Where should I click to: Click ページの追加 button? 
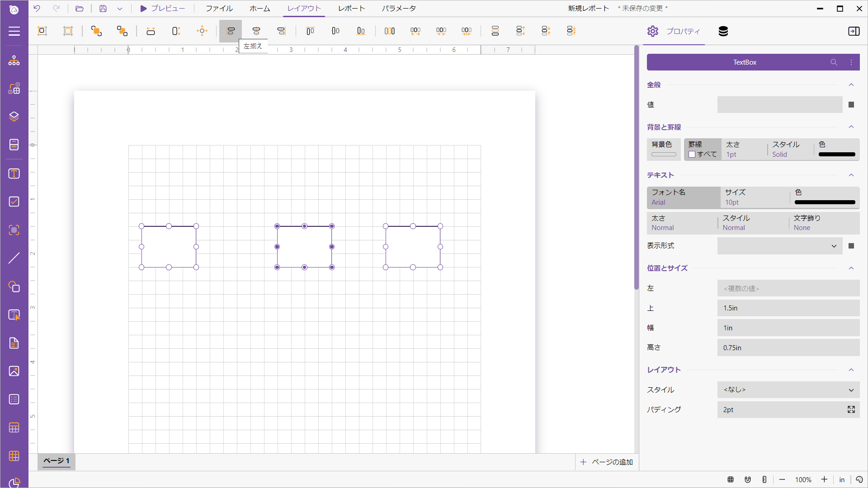click(x=607, y=462)
